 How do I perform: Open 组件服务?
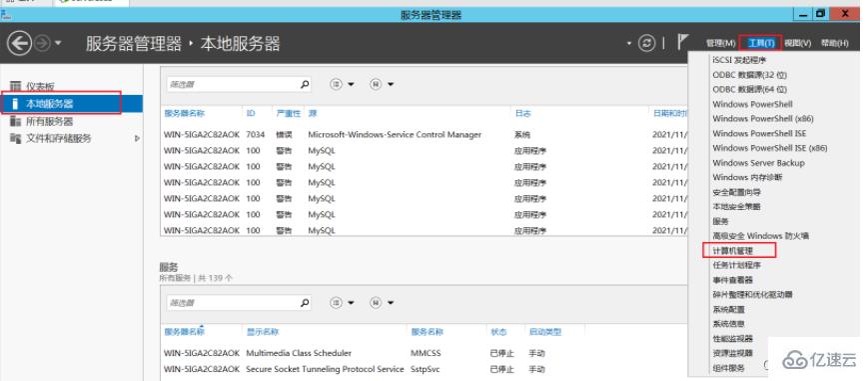pyautogui.click(x=728, y=368)
